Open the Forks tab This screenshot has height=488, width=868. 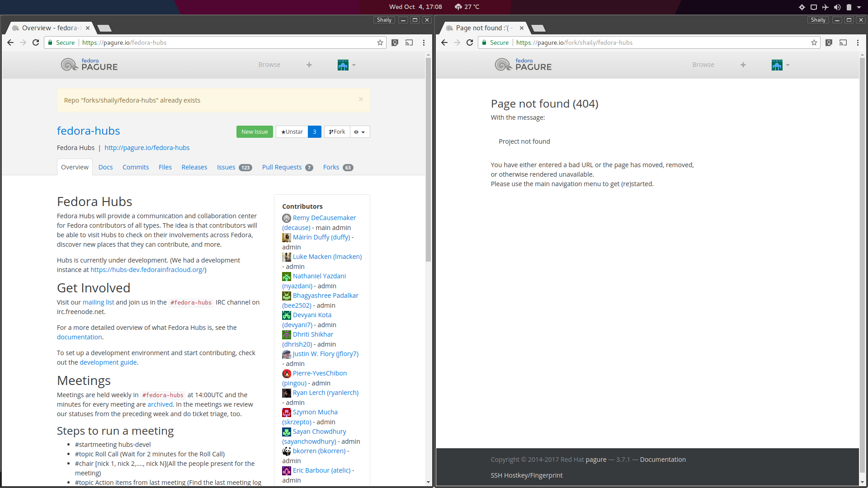click(338, 167)
